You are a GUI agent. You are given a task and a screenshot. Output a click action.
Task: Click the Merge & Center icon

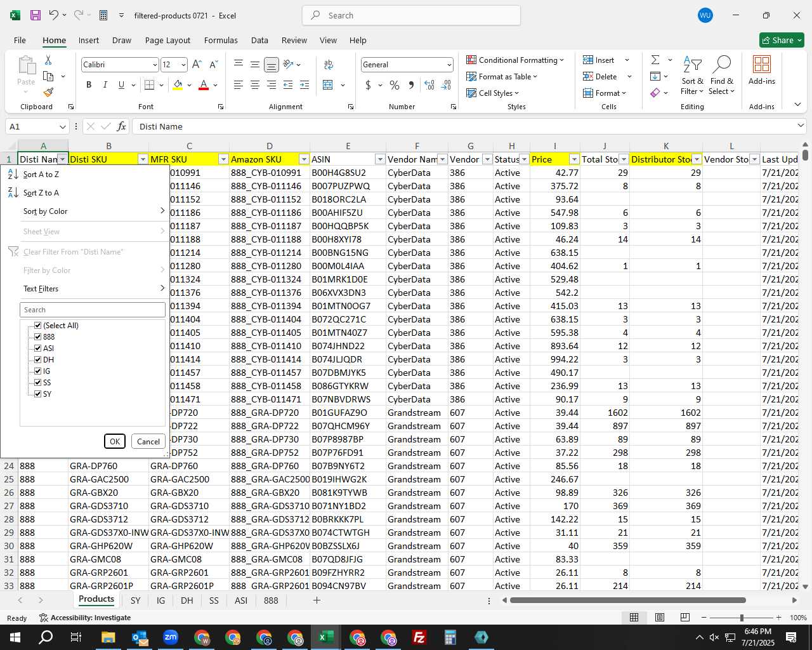click(328, 85)
